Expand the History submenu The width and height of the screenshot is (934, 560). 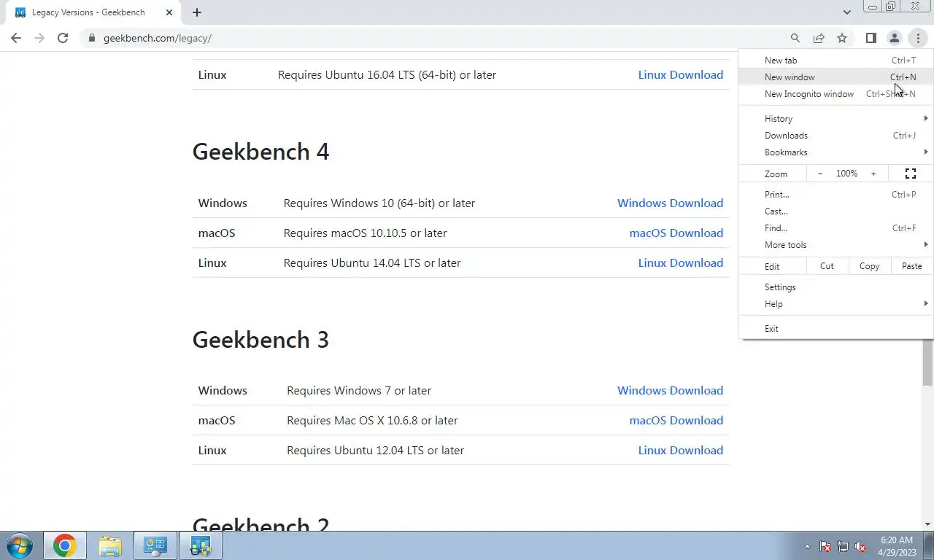(x=836, y=119)
